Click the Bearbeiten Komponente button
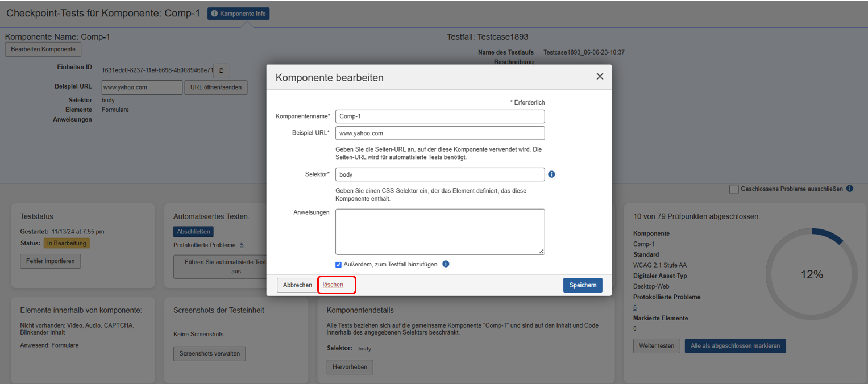 pos(43,49)
